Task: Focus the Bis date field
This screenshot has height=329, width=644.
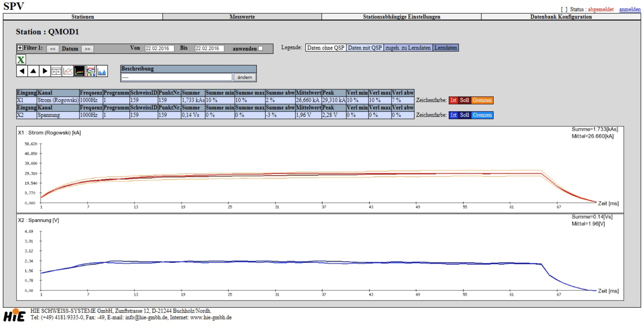Action: 209,49
